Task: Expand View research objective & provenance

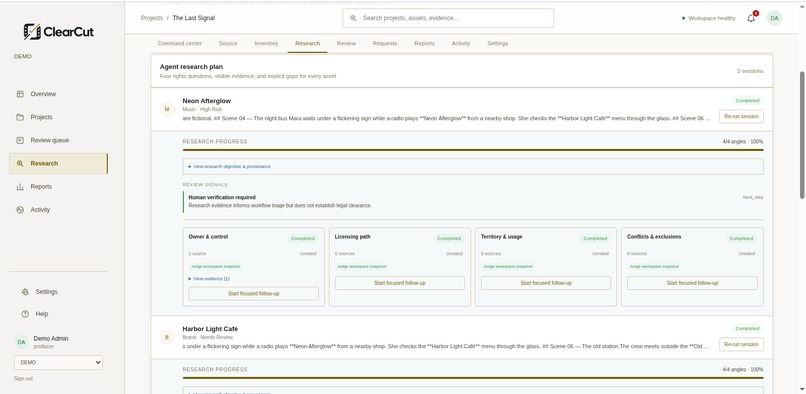Action: point(229,167)
